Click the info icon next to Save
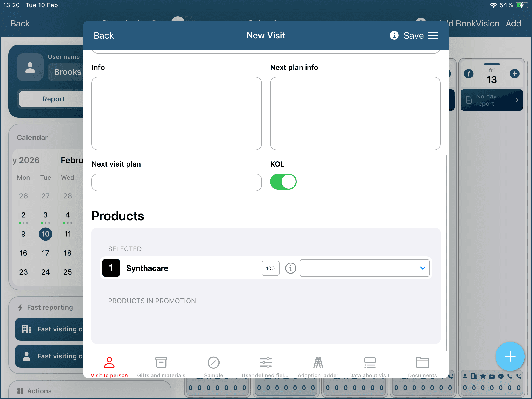 [394, 35]
